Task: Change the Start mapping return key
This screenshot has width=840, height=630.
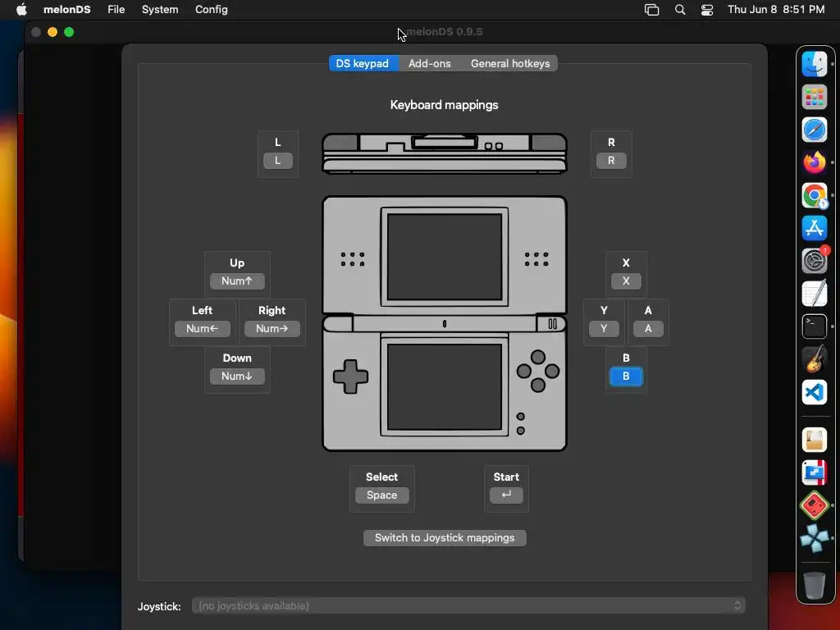Action: 506,495
